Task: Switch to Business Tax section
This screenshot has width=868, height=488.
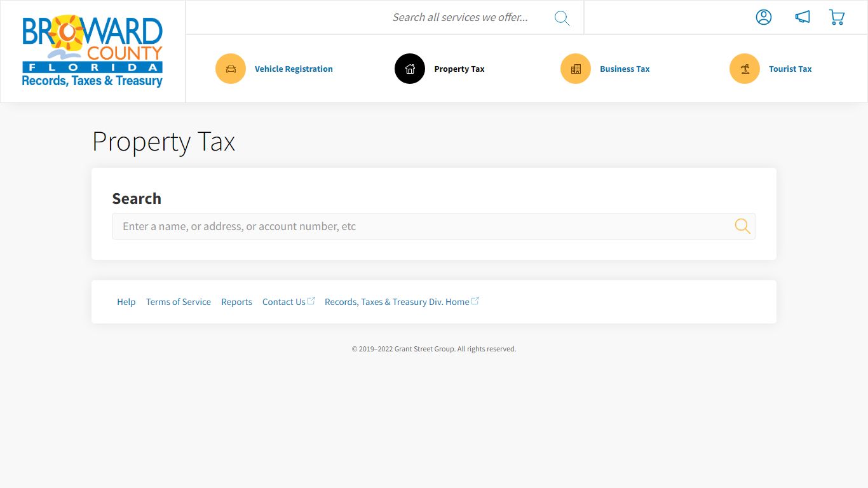Action: (x=625, y=69)
